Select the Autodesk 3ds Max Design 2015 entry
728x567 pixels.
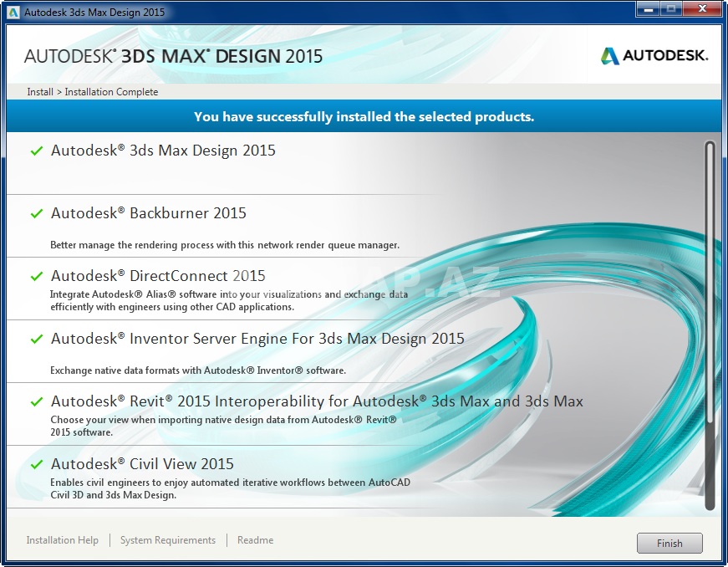(163, 151)
